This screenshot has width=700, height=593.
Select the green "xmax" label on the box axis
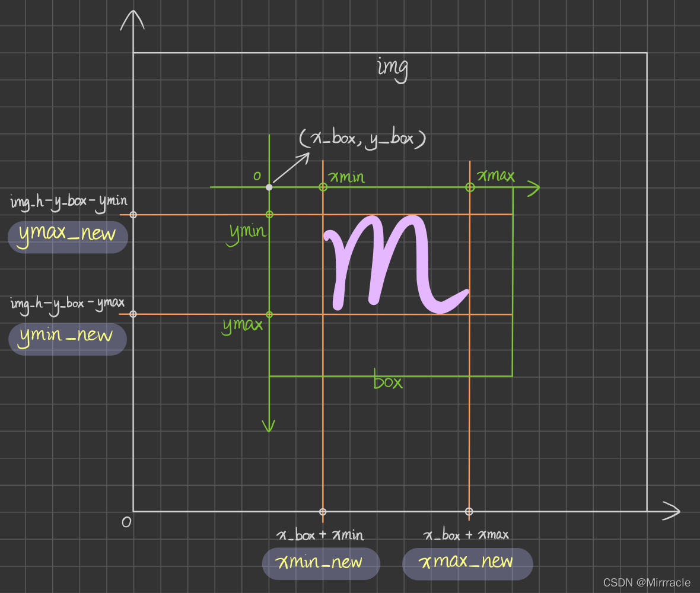496,176
